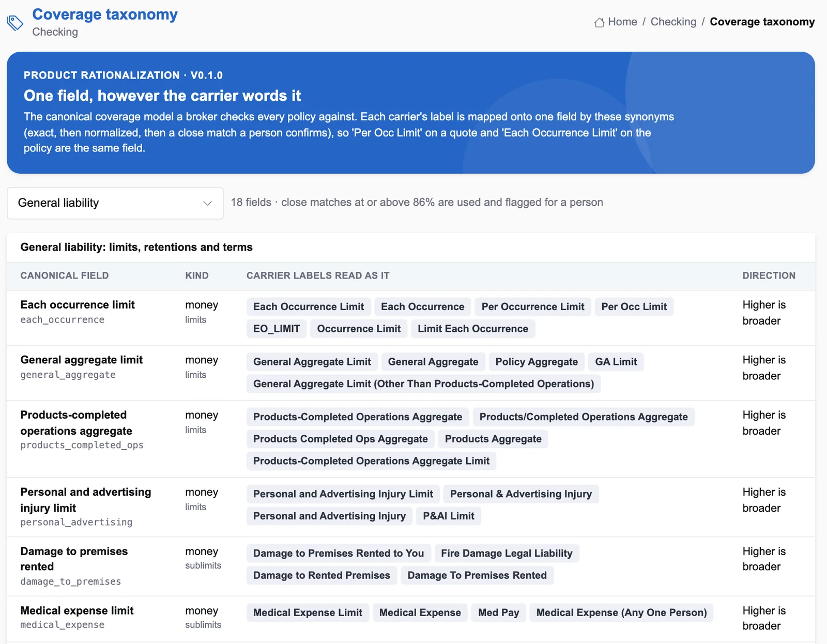Select the 'Personal & Advertising Injury' chip

pyautogui.click(x=521, y=494)
